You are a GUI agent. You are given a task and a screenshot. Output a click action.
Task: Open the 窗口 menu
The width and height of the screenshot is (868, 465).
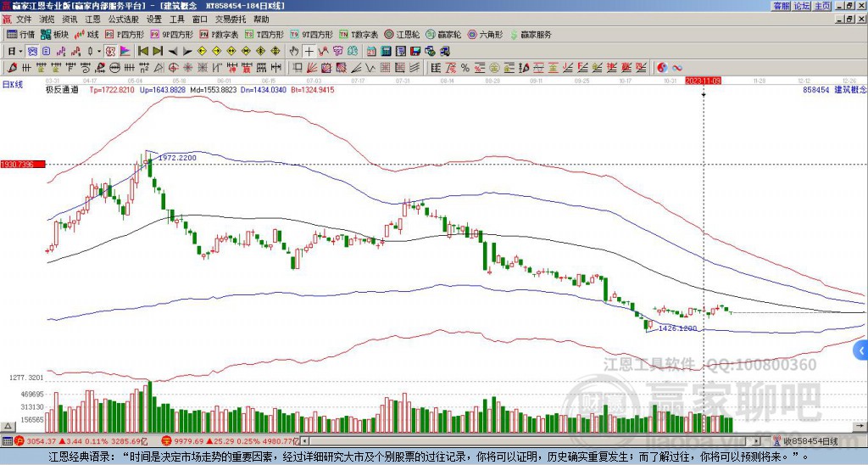pos(200,20)
